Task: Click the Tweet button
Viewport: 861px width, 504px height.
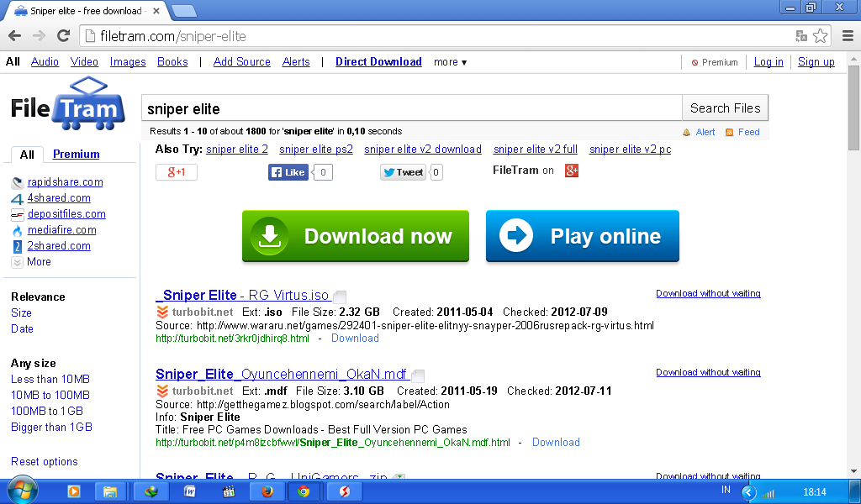Action: pos(403,172)
